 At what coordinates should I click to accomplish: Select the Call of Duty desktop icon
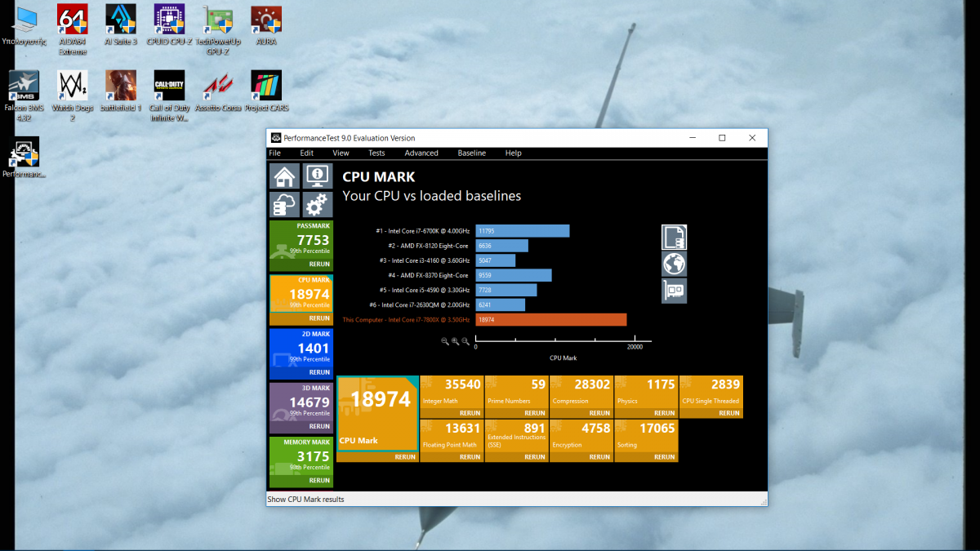point(169,96)
